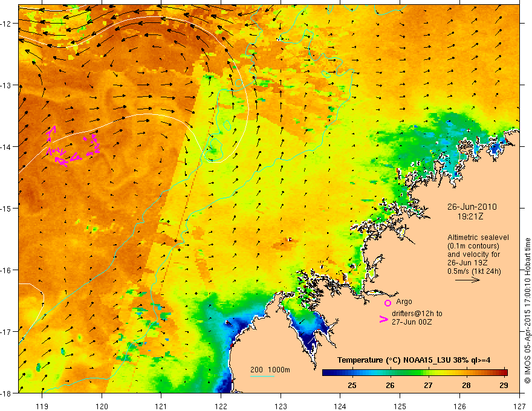Click the '(0.1m contours)' caption line

click(x=473, y=246)
